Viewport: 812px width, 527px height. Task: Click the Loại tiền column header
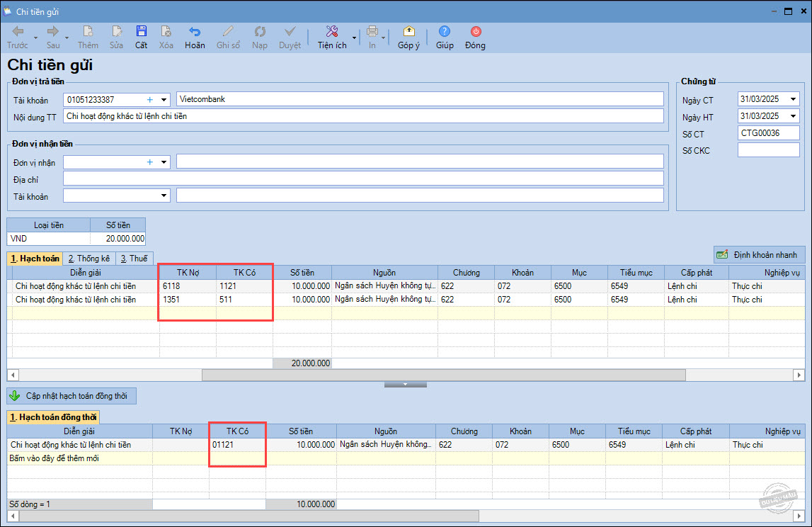click(49, 225)
